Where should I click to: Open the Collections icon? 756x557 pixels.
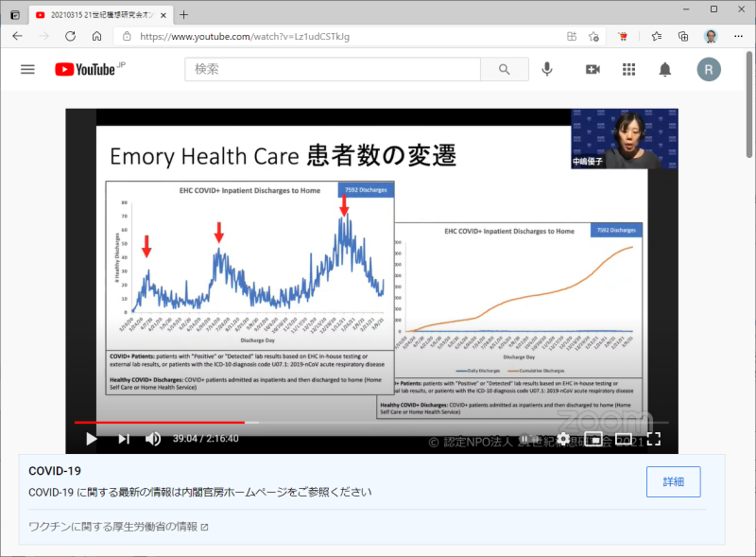pos(683,36)
